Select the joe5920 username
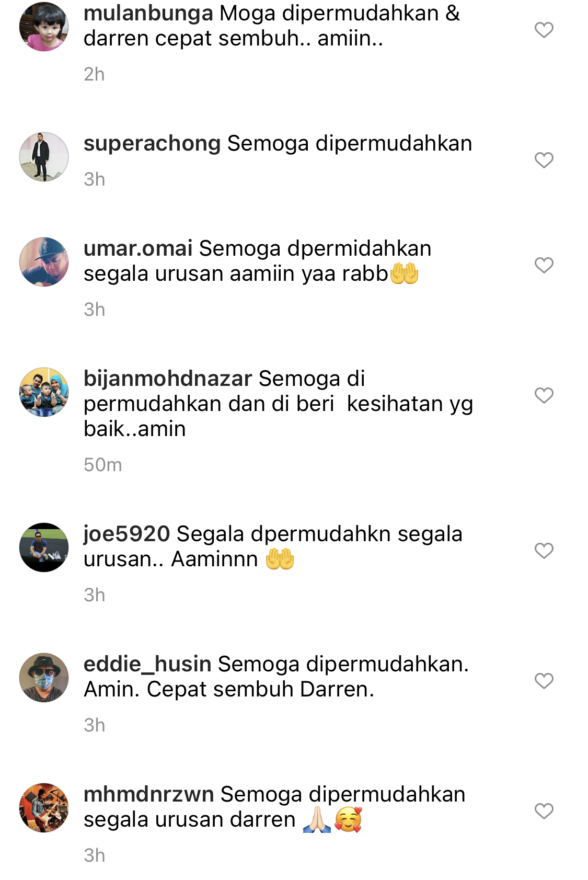Viewport: 588px width, 880px height. tap(127, 534)
